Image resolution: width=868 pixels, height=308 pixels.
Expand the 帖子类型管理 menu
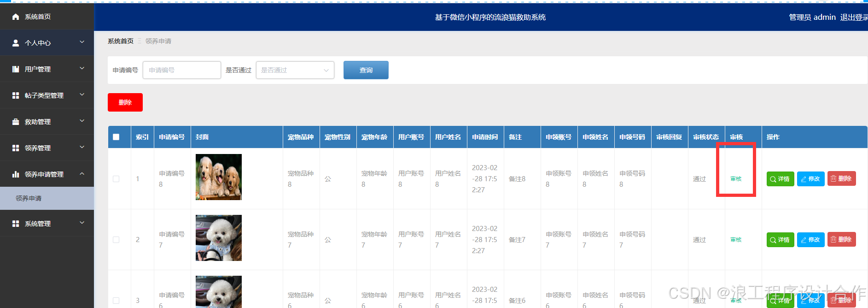tap(82, 95)
